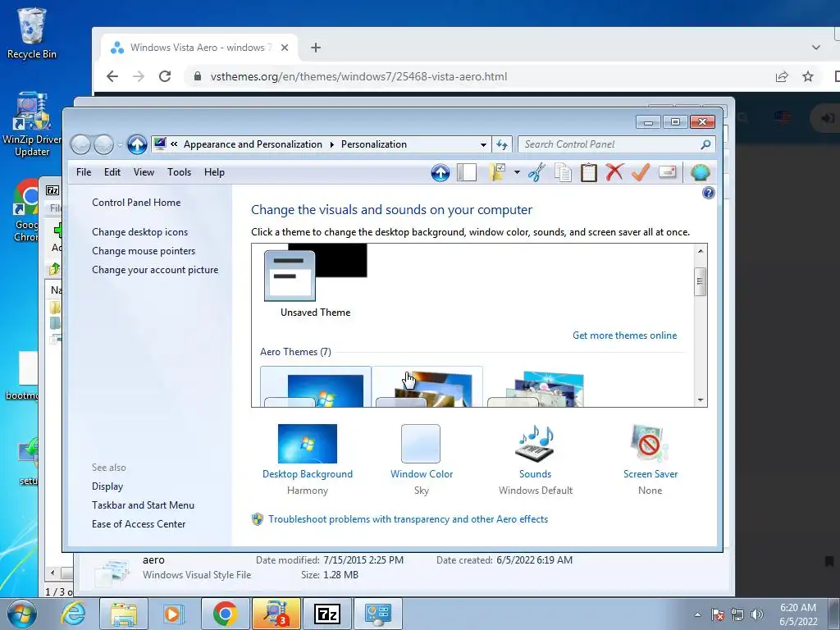The image size is (840, 630).
Task: Open the blue Help question-mark icon
Action: pos(708,193)
